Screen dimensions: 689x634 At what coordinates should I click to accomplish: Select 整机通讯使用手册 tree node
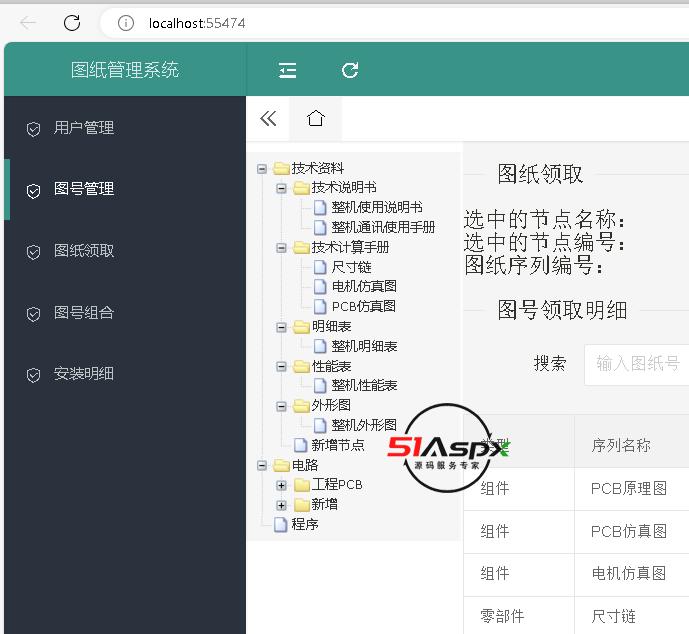point(383,227)
